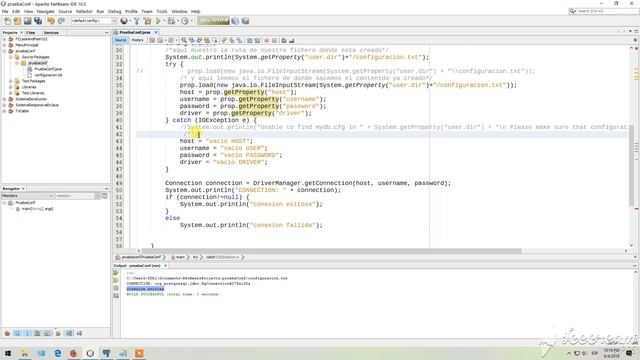Viewport: 640px width, 360px height.
Task: Open the Tools menu
Action: click(x=162, y=11)
